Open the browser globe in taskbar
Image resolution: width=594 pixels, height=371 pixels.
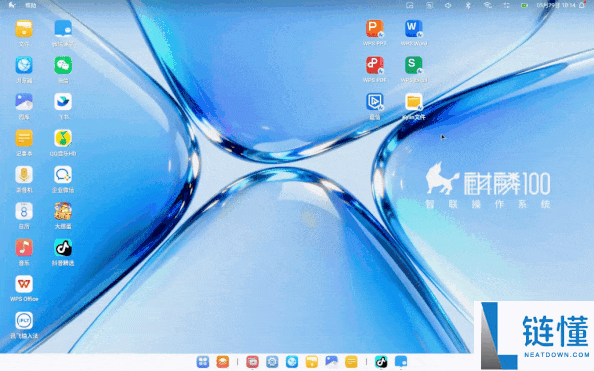pos(292,362)
